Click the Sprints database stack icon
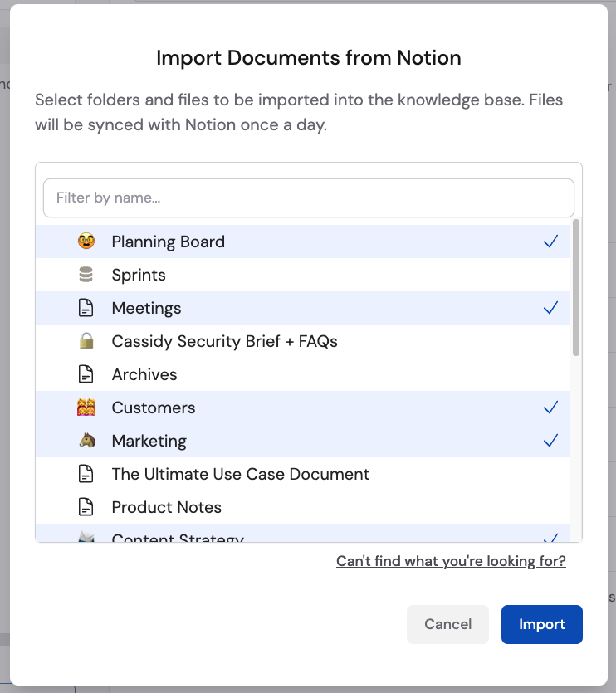The width and height of the screenshot is (616, 693). [x=86, y=275]
